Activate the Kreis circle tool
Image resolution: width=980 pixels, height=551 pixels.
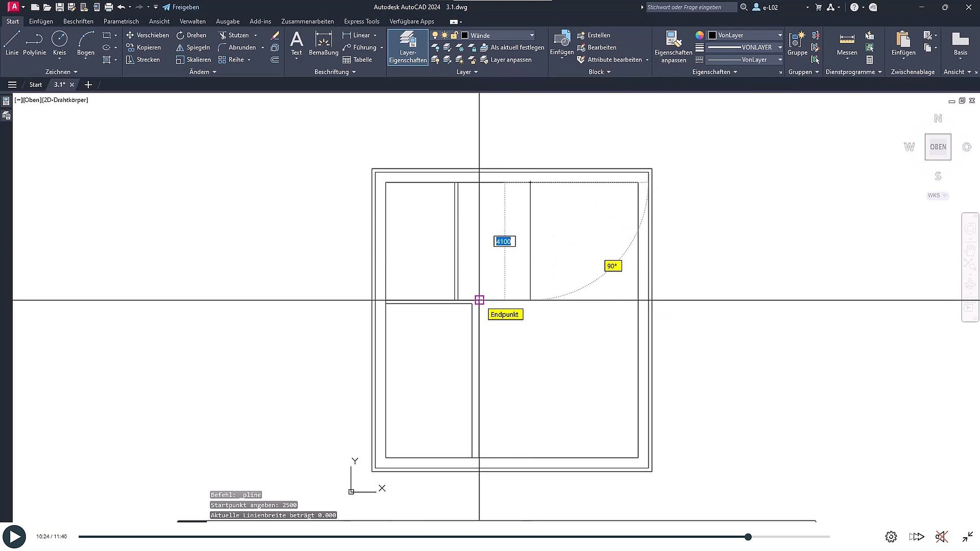coord(59,43)
